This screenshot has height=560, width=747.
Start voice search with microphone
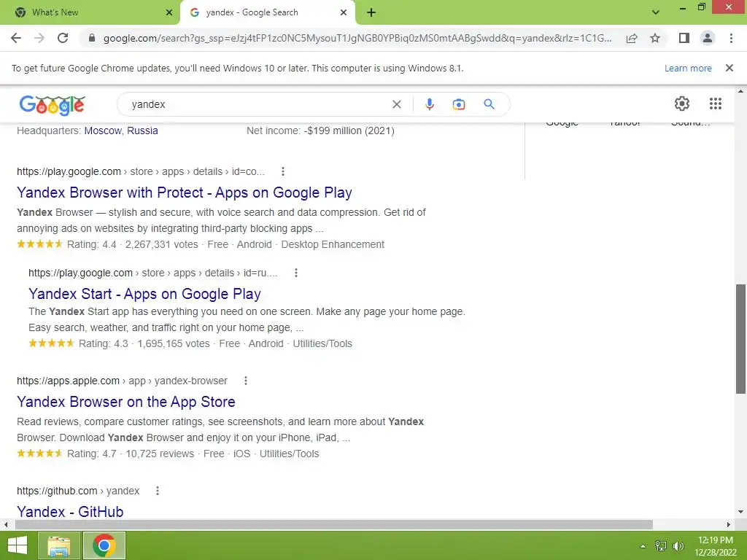point(429,104)
